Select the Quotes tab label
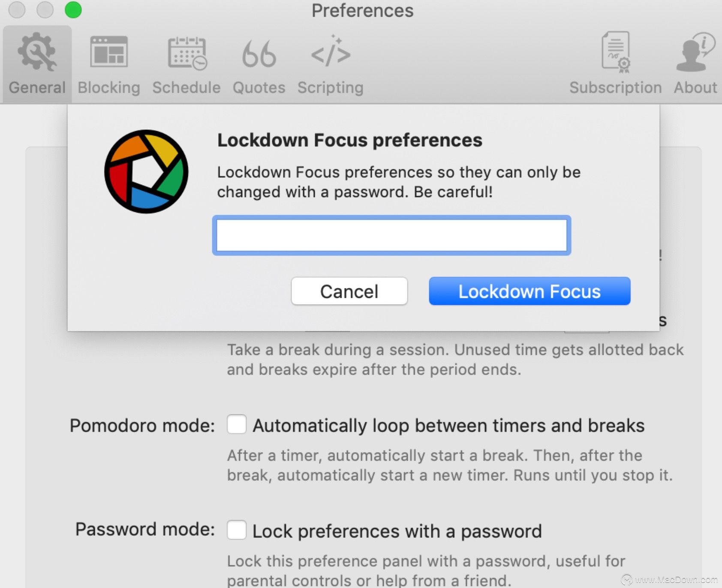The height and width of the screenshot is (588, 722). (x=259, y=87)
